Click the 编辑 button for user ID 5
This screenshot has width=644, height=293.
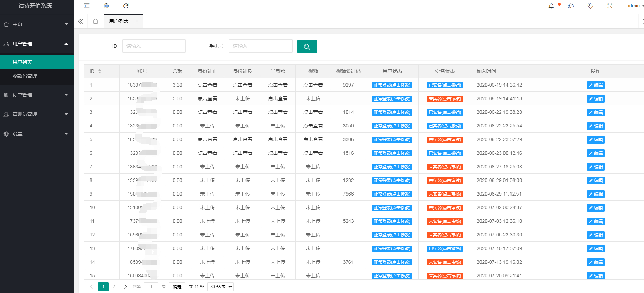pyautogui.click(x=596, y=140)
